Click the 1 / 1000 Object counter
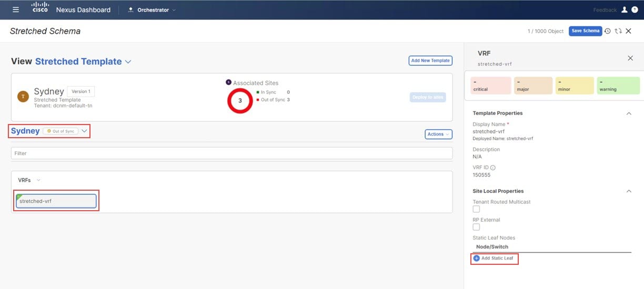 (546, 32)
